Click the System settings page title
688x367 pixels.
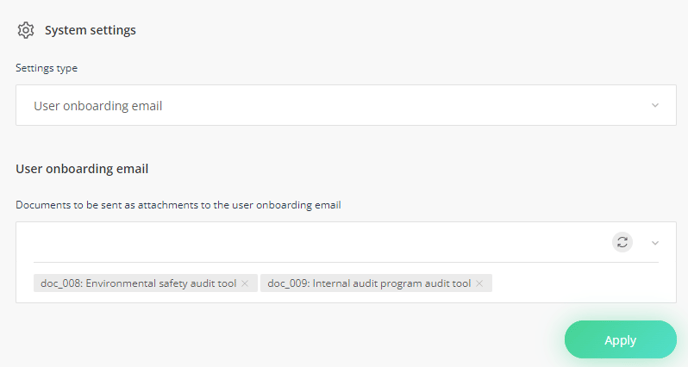pos(90,30)
